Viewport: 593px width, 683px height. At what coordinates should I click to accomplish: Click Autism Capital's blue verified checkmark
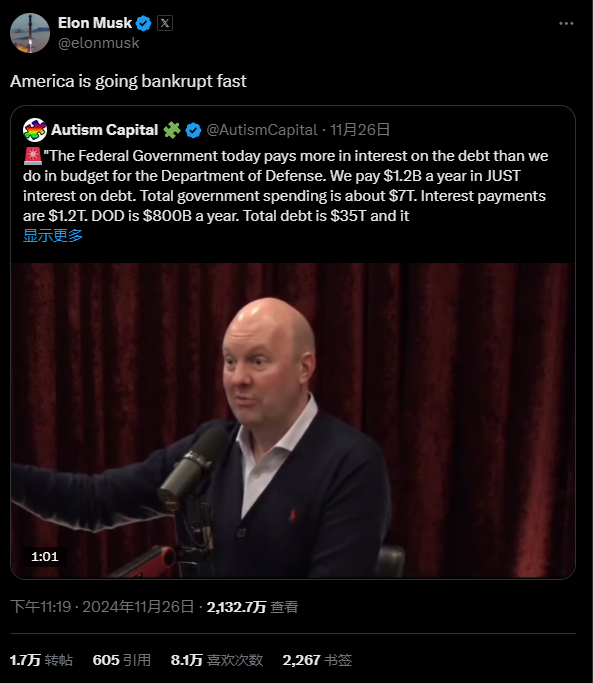(x=193, y=130)
